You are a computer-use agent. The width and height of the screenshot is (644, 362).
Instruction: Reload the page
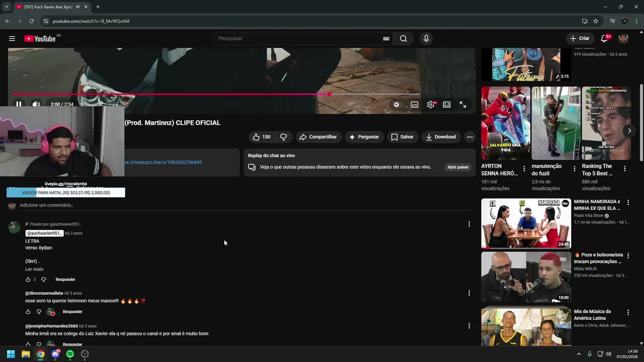[31, 21]
